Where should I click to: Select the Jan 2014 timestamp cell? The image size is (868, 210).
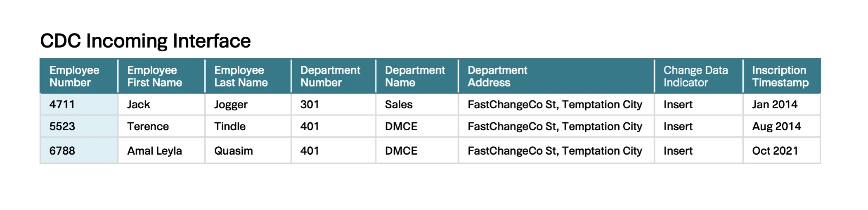click(774, 105)
